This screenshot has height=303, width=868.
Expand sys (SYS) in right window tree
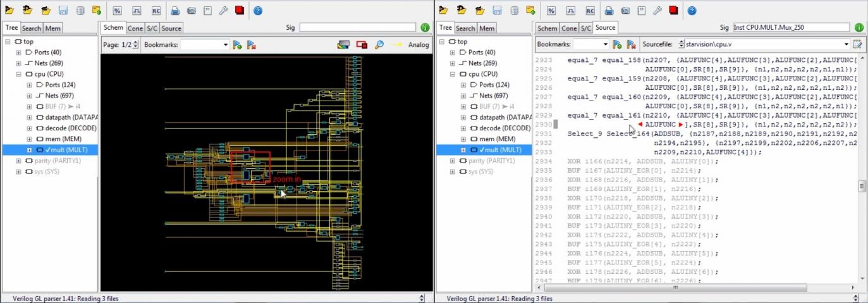452,171
